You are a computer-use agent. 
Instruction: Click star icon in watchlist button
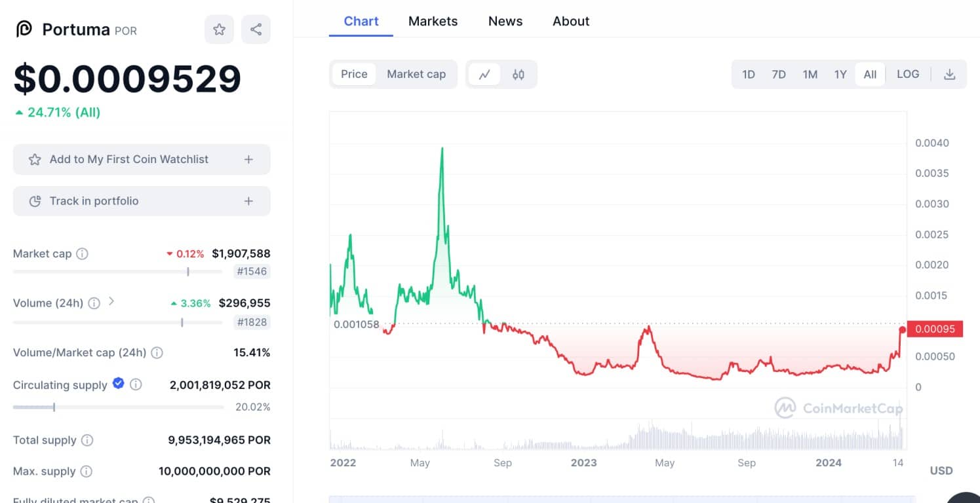point(35,159)
